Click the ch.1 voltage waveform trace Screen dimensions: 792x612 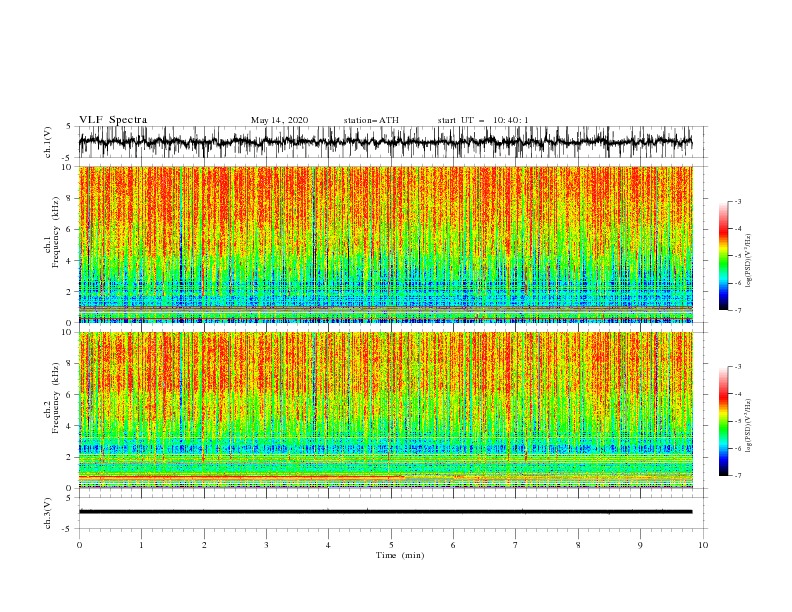[x=385, y=142]
